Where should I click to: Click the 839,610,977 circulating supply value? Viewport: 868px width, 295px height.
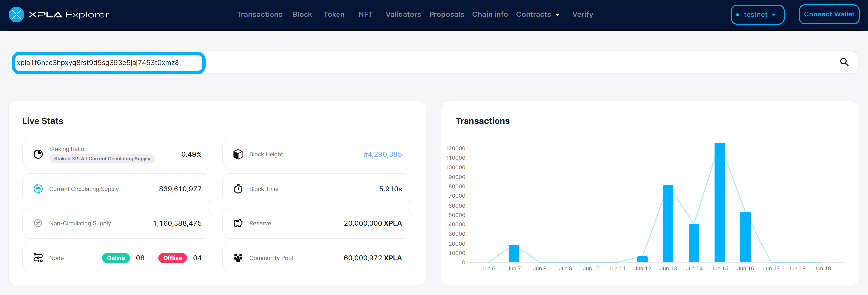point(180,189)
